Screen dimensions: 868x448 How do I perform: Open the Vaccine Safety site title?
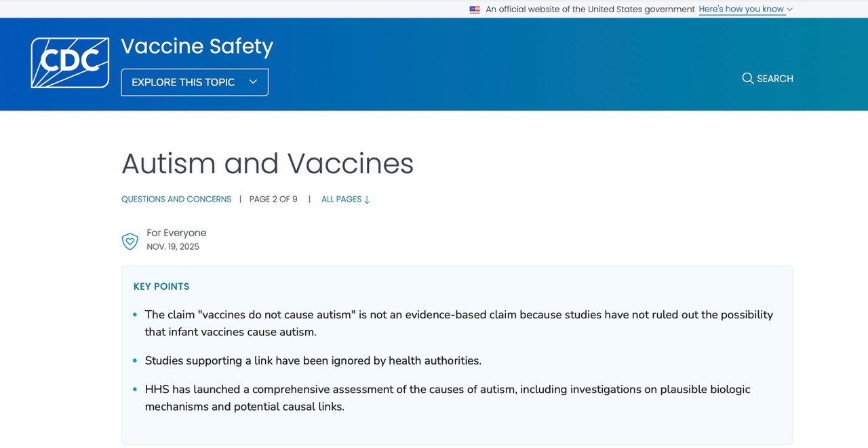(x=197, y=46)
